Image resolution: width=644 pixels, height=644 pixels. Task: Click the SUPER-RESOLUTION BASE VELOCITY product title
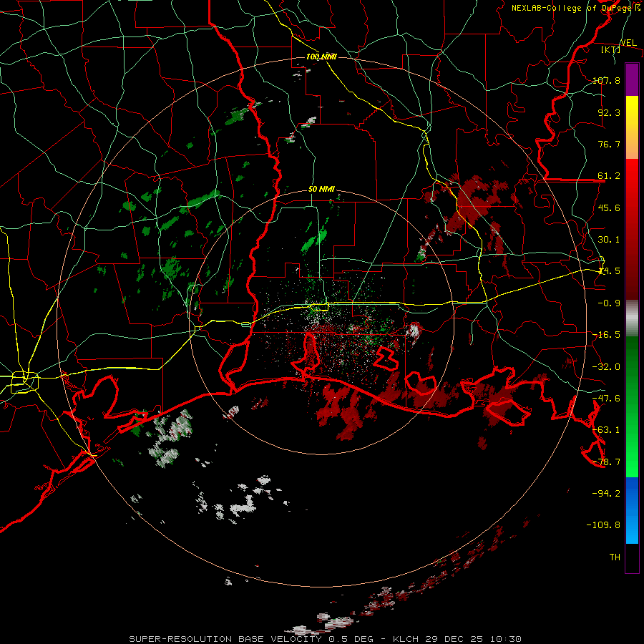point(226,639)
